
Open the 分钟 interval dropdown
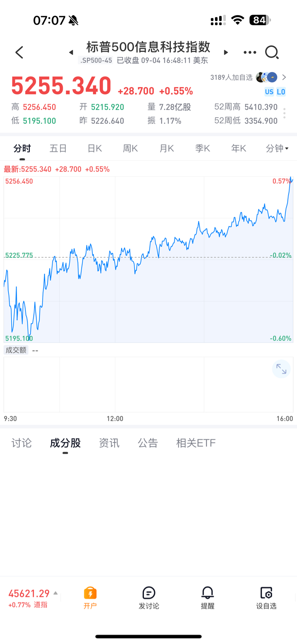tap(277, 148)
